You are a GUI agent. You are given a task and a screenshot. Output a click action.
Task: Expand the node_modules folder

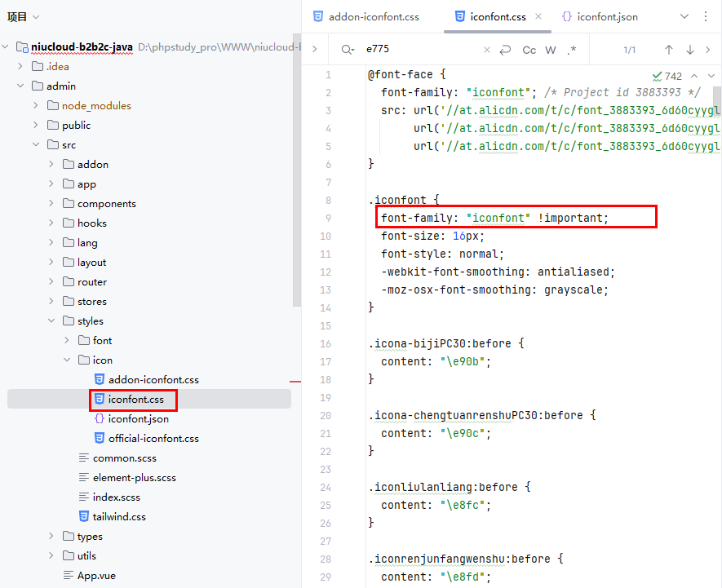35,105
